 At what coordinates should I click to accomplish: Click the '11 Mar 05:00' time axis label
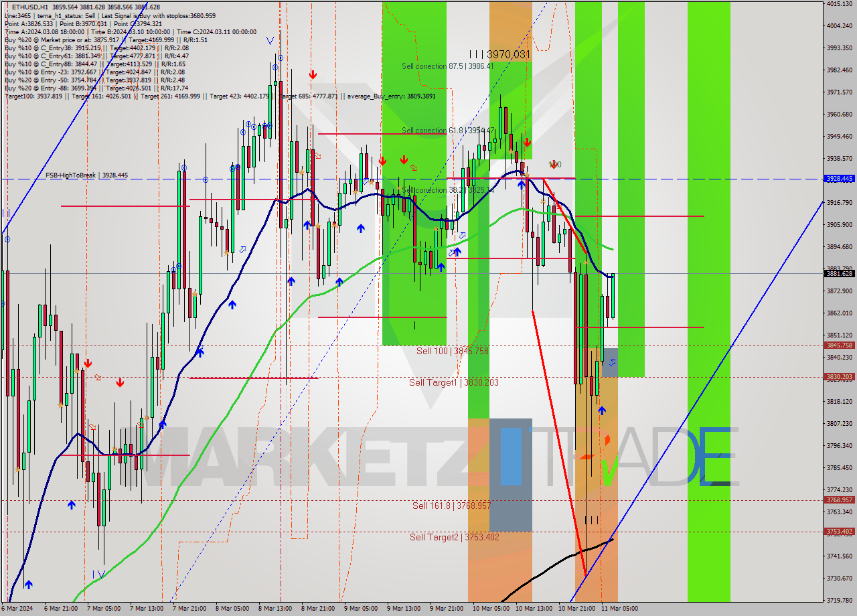[619, 609]
